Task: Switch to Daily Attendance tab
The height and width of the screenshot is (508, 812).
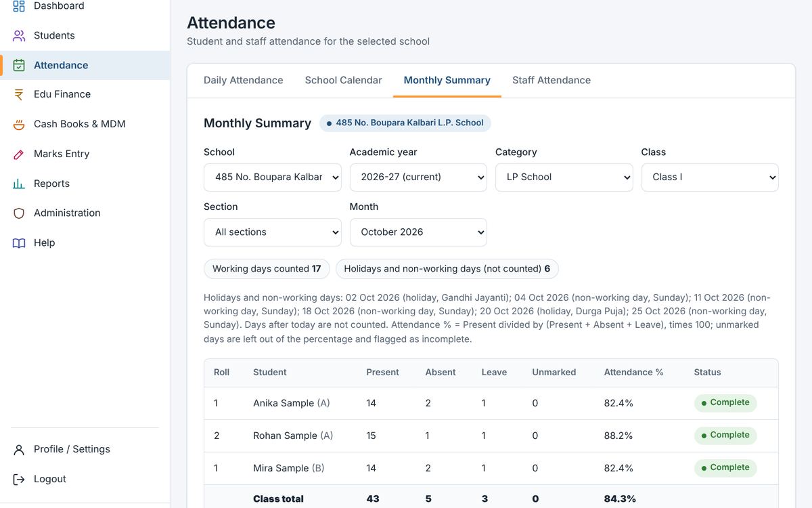Action: point(244,80)
